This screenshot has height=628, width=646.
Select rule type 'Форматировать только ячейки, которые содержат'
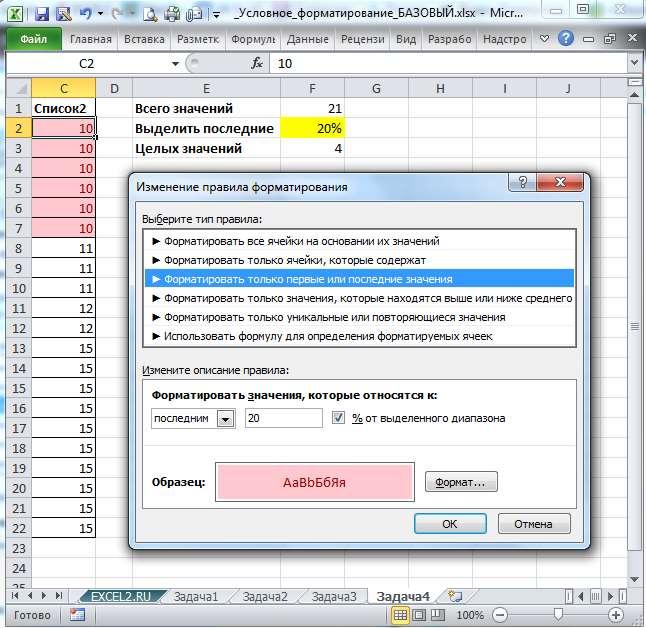(359, 260)
